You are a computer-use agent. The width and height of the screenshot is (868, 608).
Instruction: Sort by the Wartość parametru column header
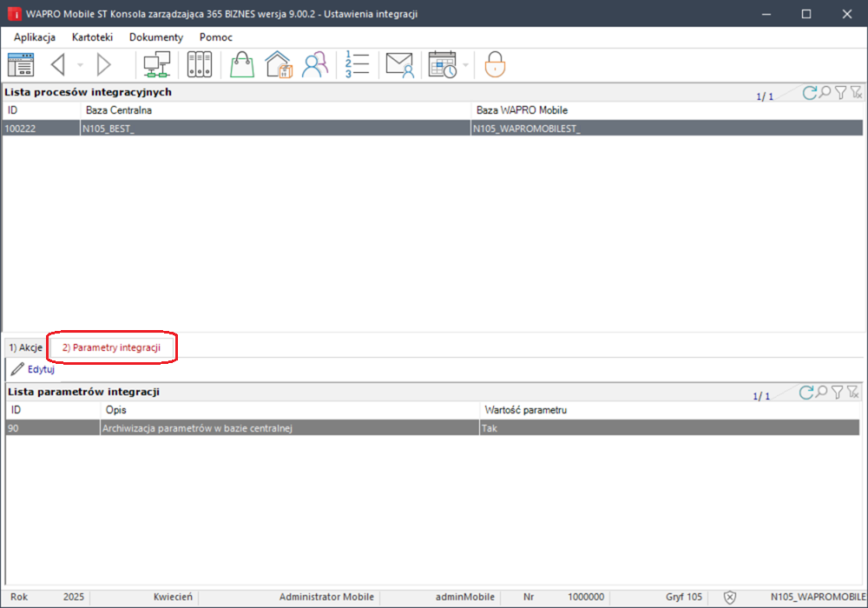pyautogui.click(x=668, y=410)
